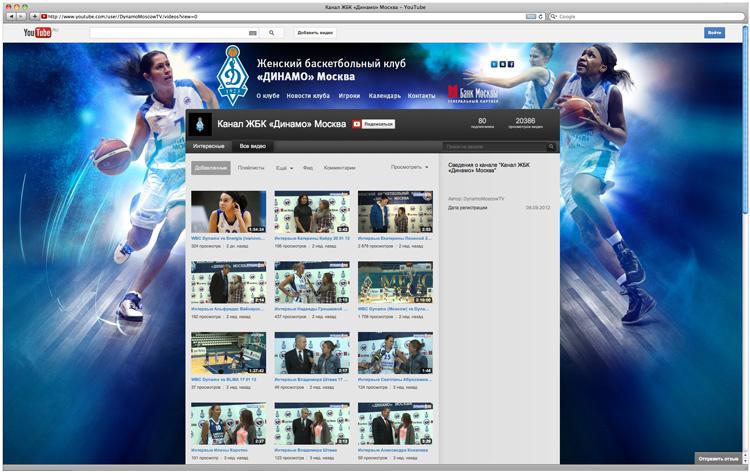Image resolution: width=750 pixels, height=473 pixels.
Task: Open the Dynamo club Facebook icon in banner
Action: click(511, 64)
